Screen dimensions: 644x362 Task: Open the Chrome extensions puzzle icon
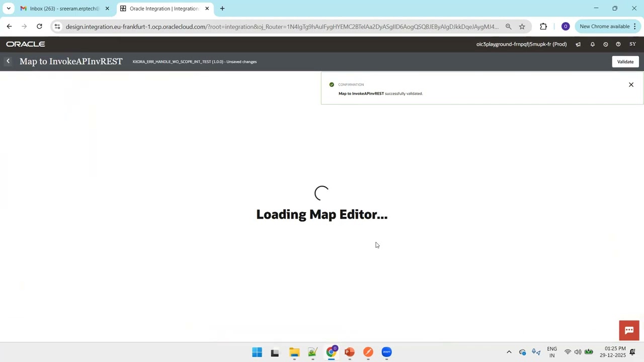[543, 27]
